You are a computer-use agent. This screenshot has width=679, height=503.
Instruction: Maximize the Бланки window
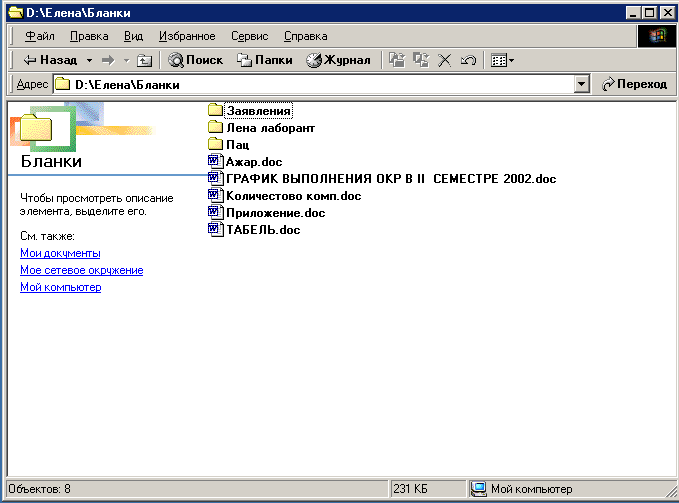click(650, 13)
